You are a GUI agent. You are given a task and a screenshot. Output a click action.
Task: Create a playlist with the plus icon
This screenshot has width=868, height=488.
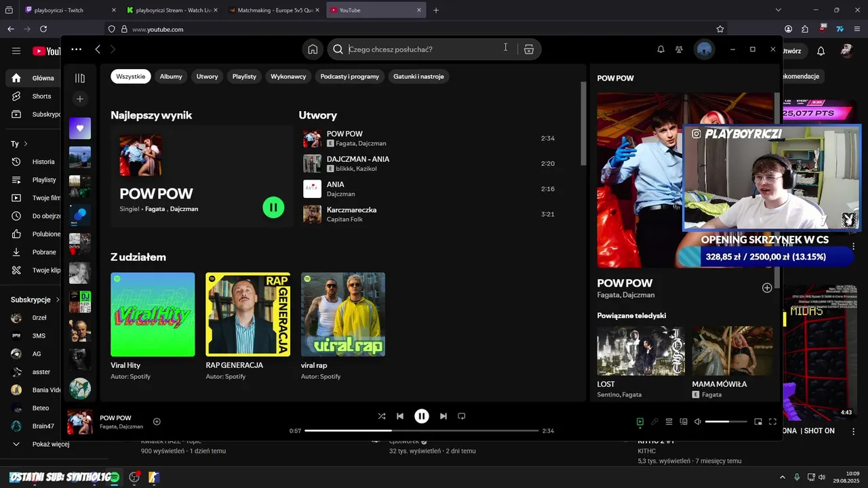click(80, 99)
